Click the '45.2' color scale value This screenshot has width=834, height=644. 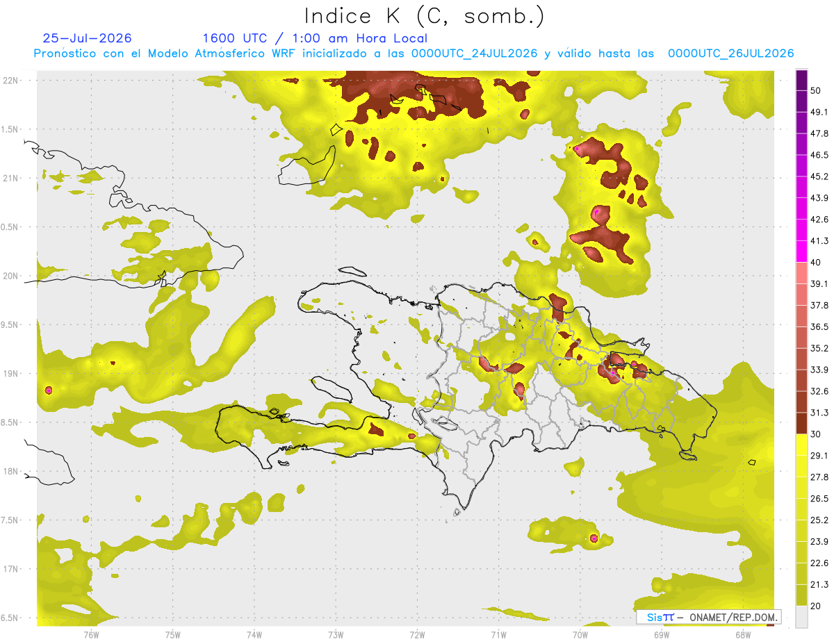pyautogui.click(x=819, y=176)
